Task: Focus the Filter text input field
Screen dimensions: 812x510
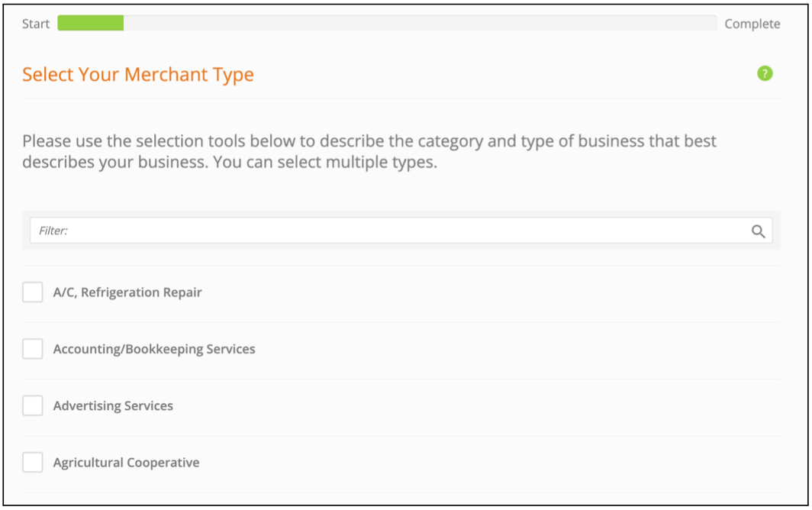Action: pyautogui.click(x=401, y=231)
